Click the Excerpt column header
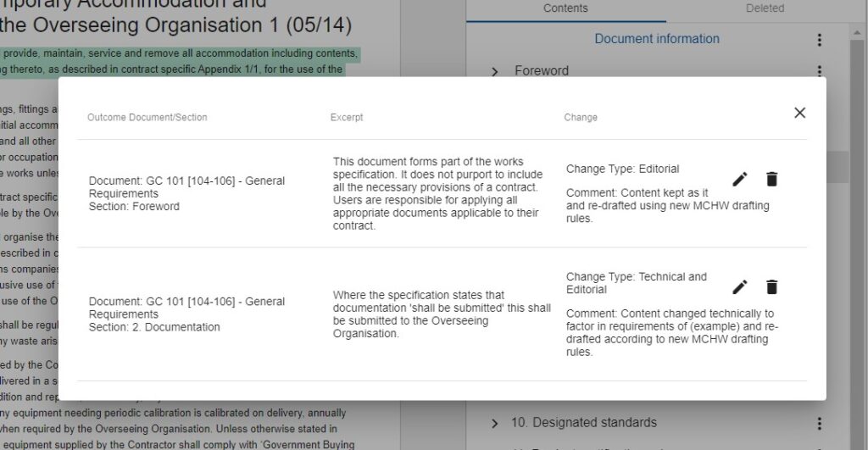Image resolution: width=868 pixels, height=450 pixels. coord(347,118)
